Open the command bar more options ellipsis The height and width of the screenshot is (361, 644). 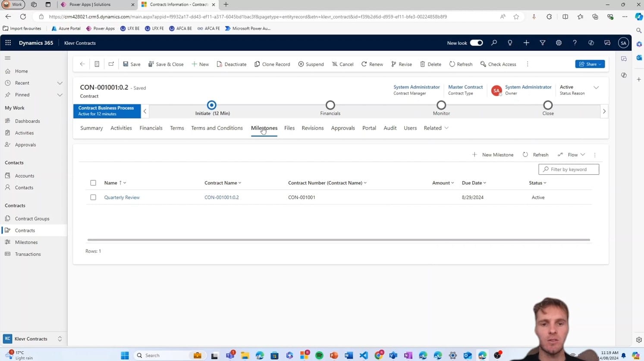click(x=528, y=64)
